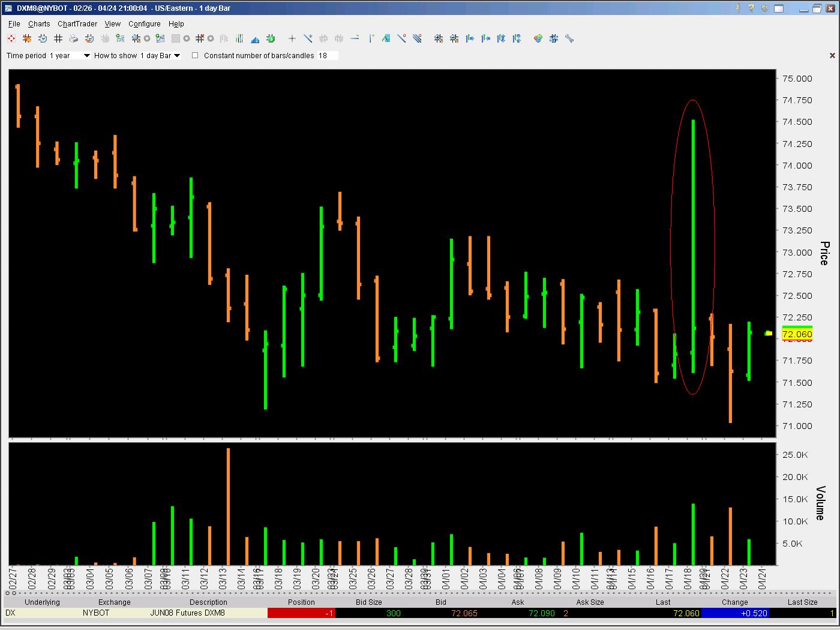Open the Time period dropdown showing 1 year
Image resolution: width=840 pixels, height=630 pixels.
click(69, 55)
